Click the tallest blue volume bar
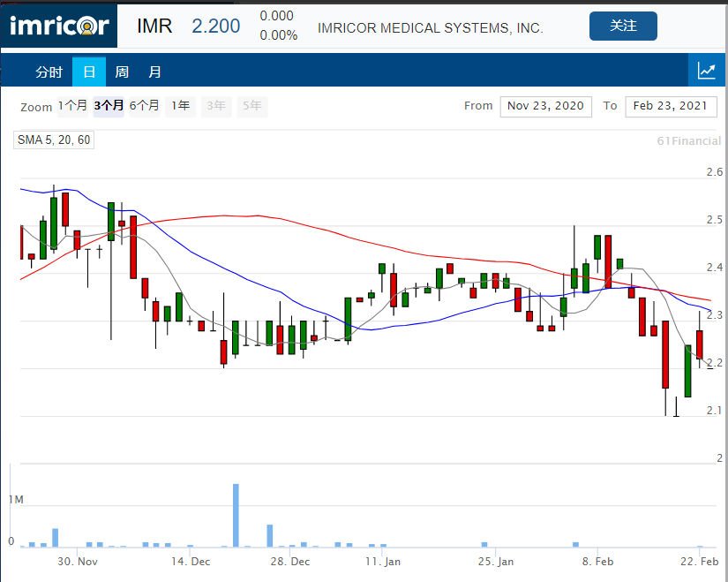Screen dimensions: 728x582 point(236,515)
